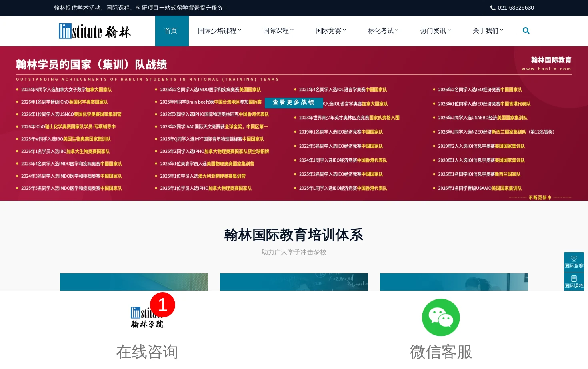Expand the 标化考试 dropdown menu
Screen dimensions: 588x369
point(383,31)
